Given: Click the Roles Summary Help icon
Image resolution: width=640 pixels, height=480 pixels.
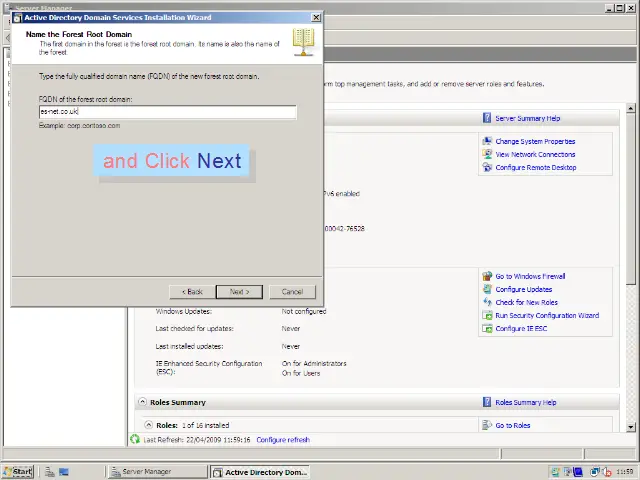Looking at the screenshot, I should coord(487,402).
